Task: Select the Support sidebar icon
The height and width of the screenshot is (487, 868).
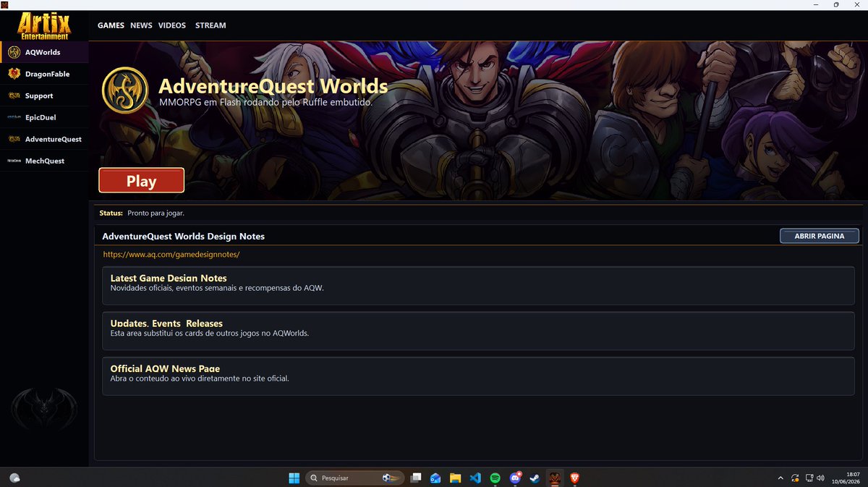Action: [14, 96]
